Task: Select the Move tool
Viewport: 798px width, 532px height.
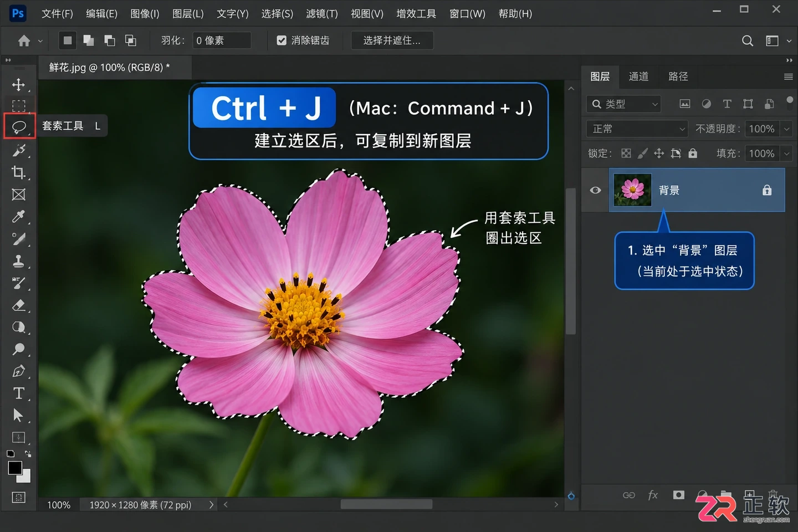Action: (18, 84)
